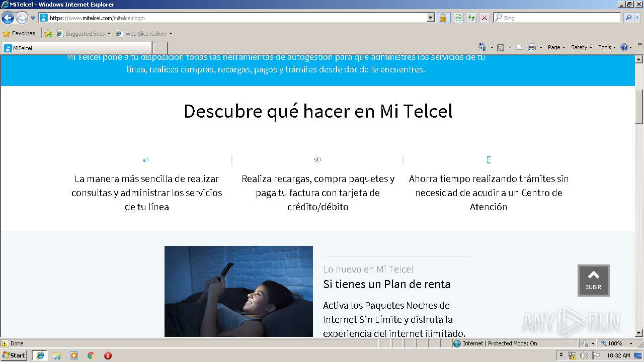644x362 pixels.
Task: Click the Windows Start button
Action: 14,355
